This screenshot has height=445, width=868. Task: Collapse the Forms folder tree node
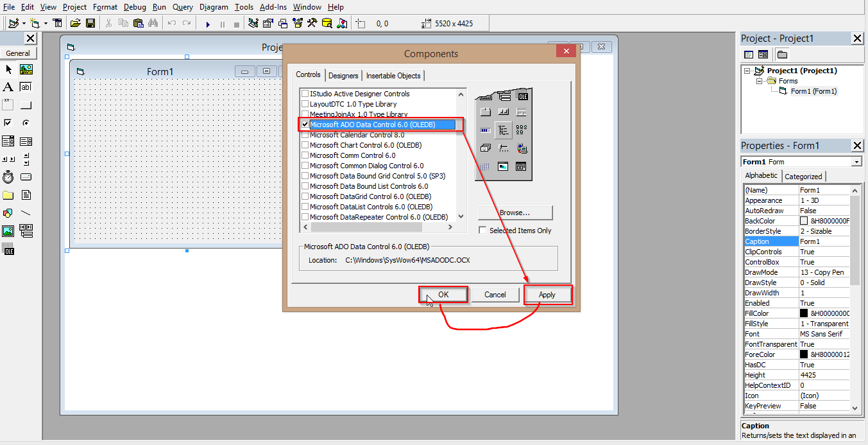point(759,81)
